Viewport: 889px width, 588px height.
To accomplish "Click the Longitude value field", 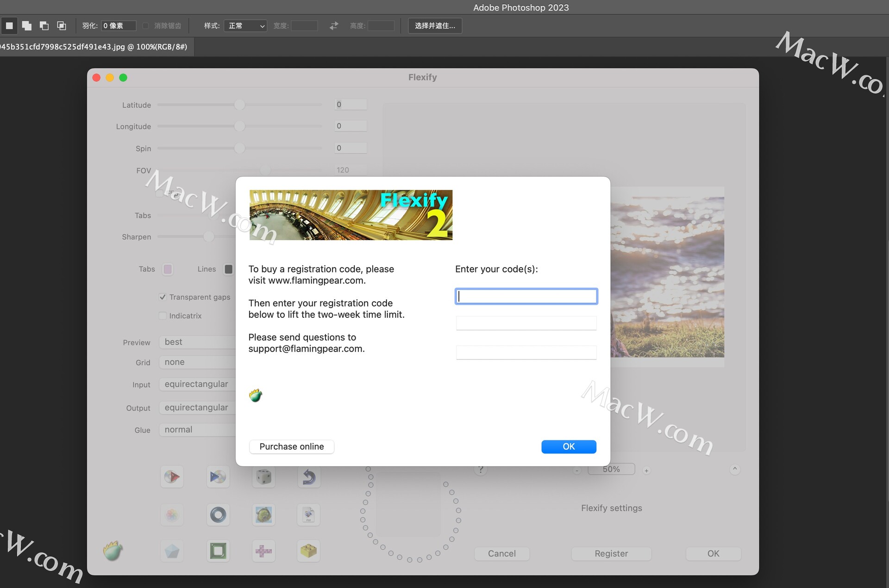I will pyautogui.click(x=351, y=126).
